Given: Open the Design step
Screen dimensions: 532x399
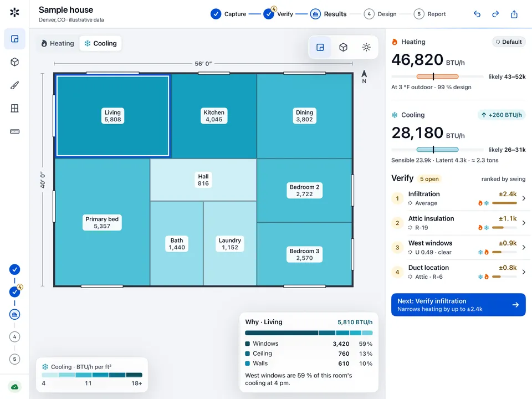Looking at the screenshot, I should click(x=380, y=14).
